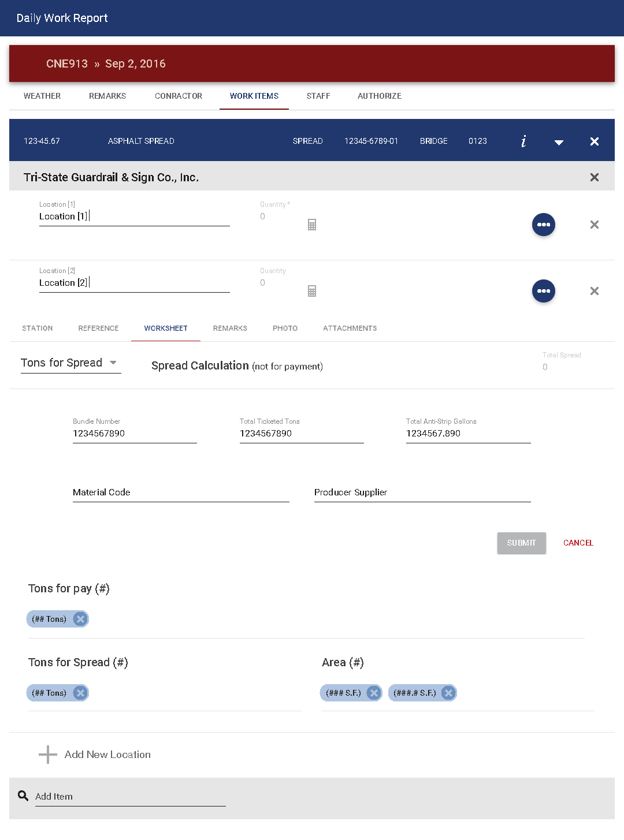The height and width of the screenshot is (840, 624).
Task: Open more options for Location [2]
Action: tap(544, 291)
